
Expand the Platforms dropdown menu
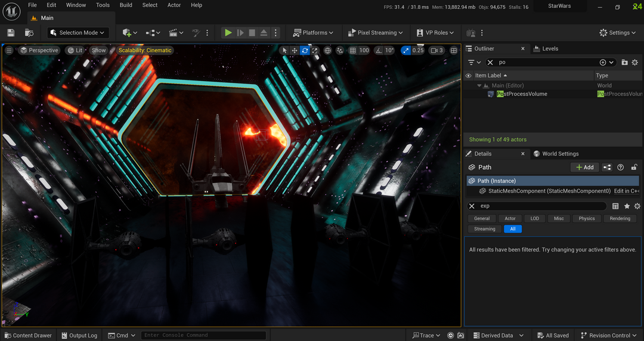tap(314, 33)
